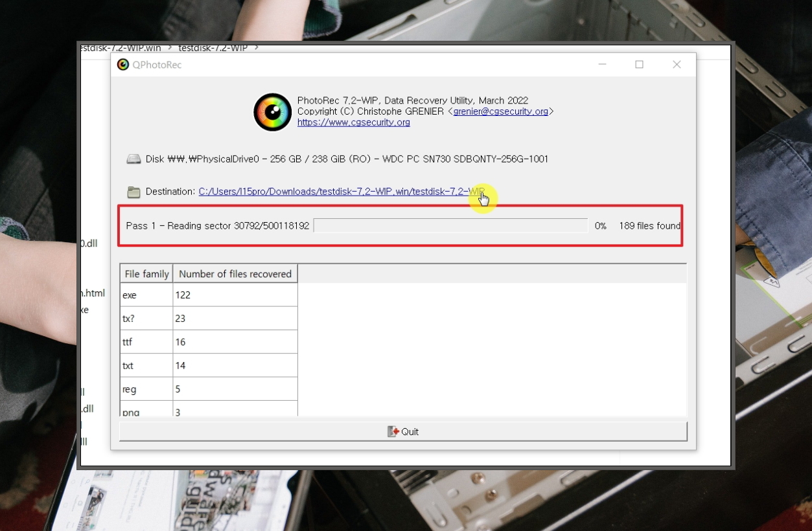Click the File family column header

click(x=146, y=274)
